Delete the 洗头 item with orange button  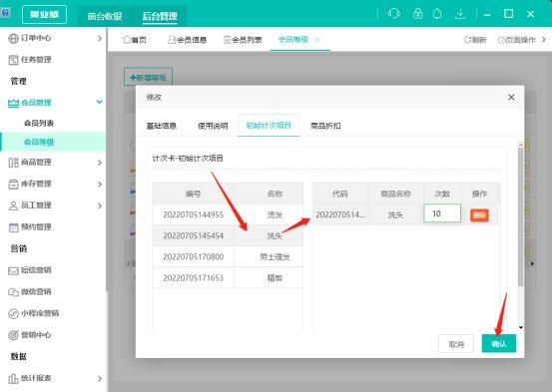point(479,215)
